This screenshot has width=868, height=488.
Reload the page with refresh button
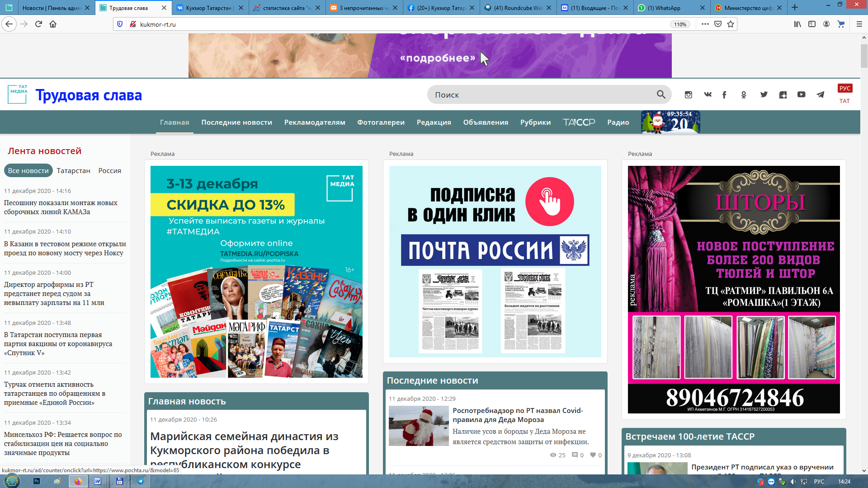(x=38, y=24)
